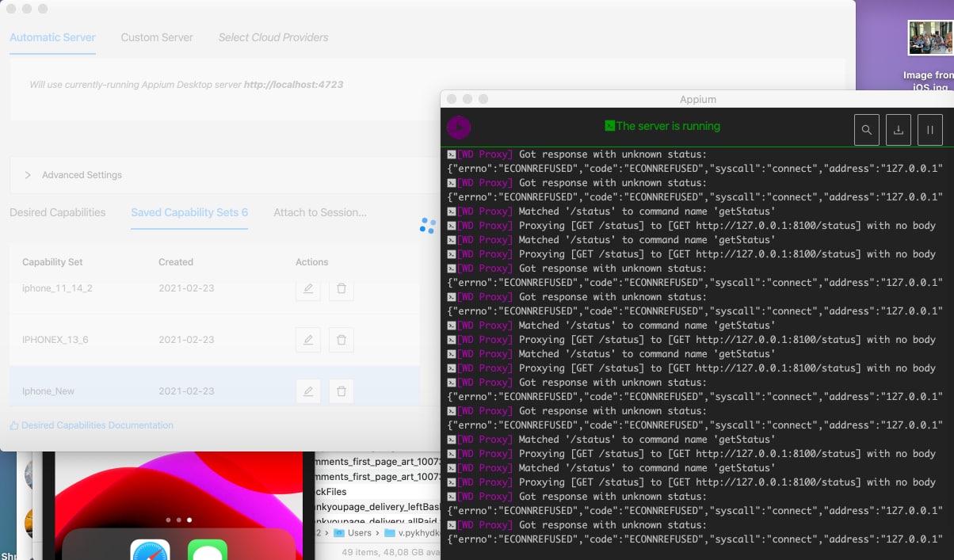This screenshot has height=560, width=954.
Task: Delete the Iphone_New capability set
Action: (342, 391)
